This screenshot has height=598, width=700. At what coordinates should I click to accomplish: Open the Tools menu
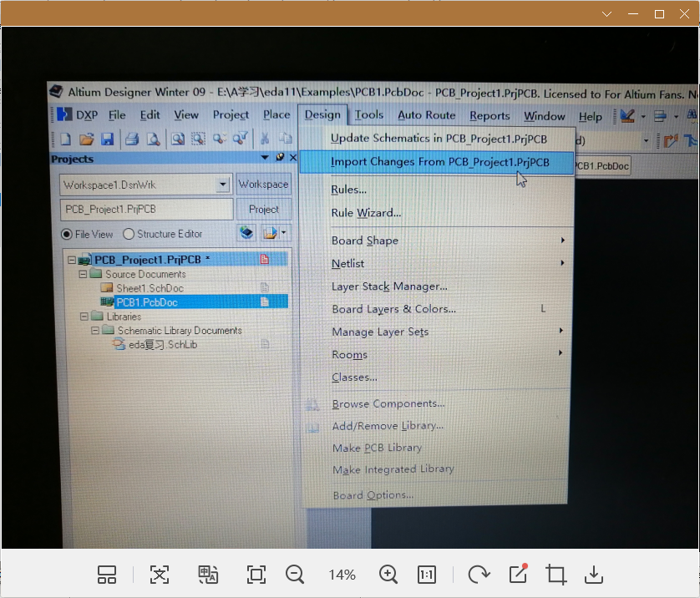point(368,115)
